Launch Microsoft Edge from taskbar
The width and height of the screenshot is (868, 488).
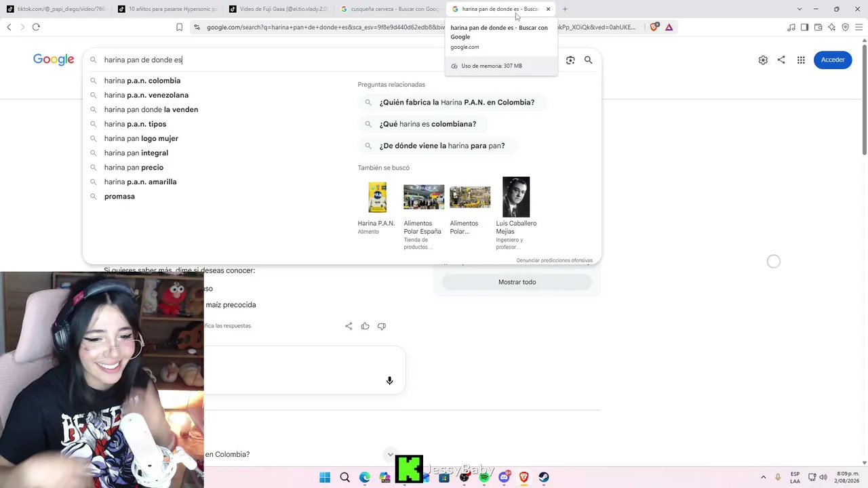[365, 477]
